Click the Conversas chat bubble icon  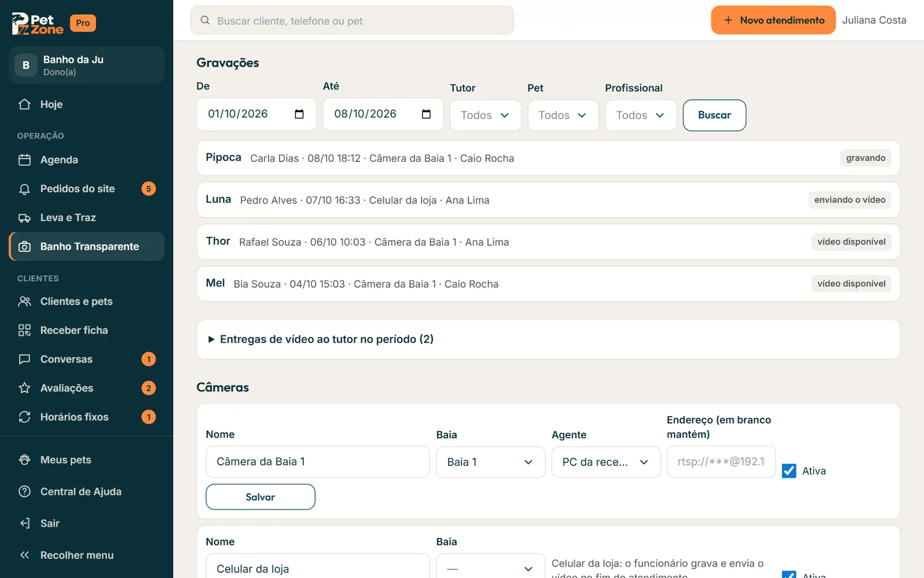[x=24, y=359]
